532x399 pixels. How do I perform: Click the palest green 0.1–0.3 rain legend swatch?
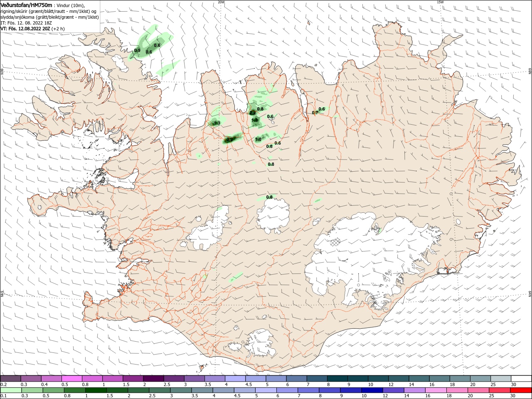[10, 390]
